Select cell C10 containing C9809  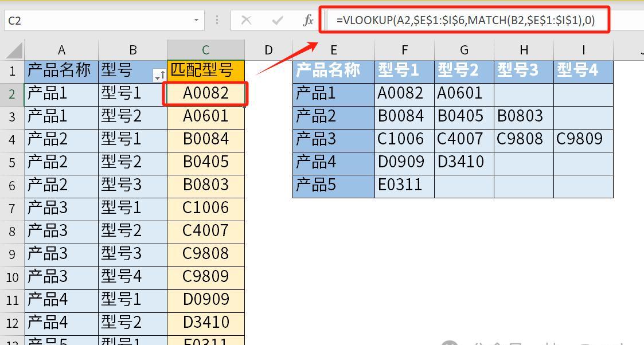pos(206,278)
